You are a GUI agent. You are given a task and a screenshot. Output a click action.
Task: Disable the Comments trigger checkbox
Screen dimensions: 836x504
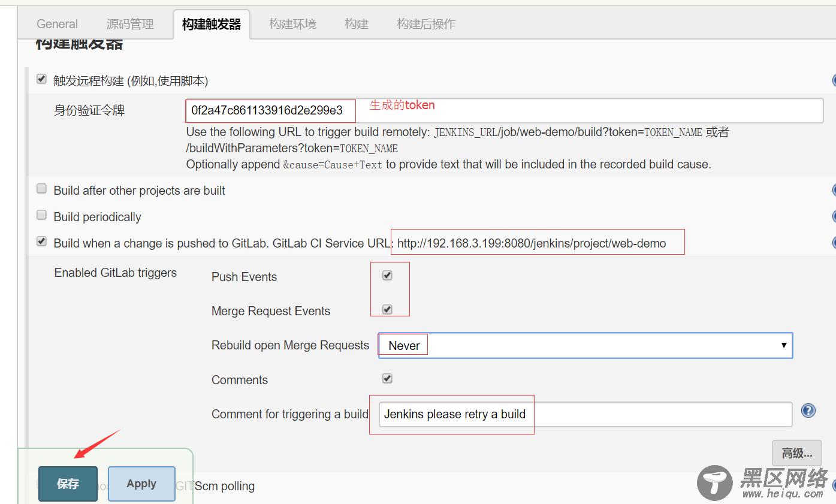pos(387,378)
